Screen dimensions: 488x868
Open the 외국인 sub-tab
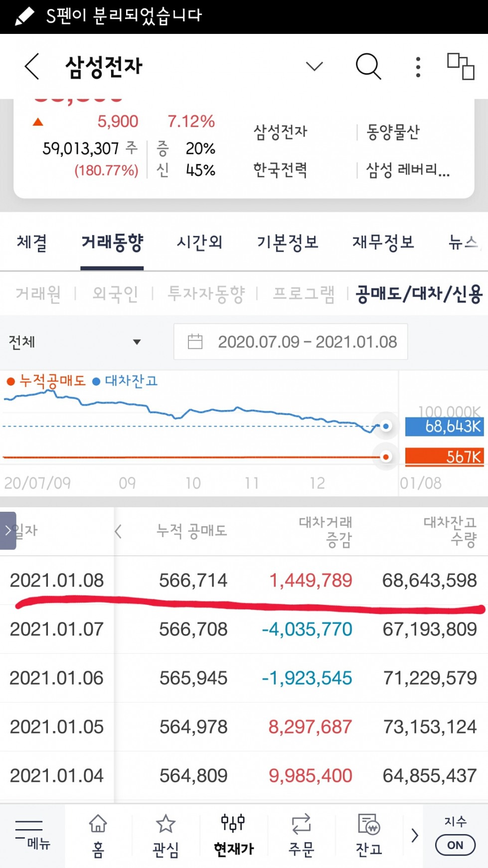click(x=115, y=294)
